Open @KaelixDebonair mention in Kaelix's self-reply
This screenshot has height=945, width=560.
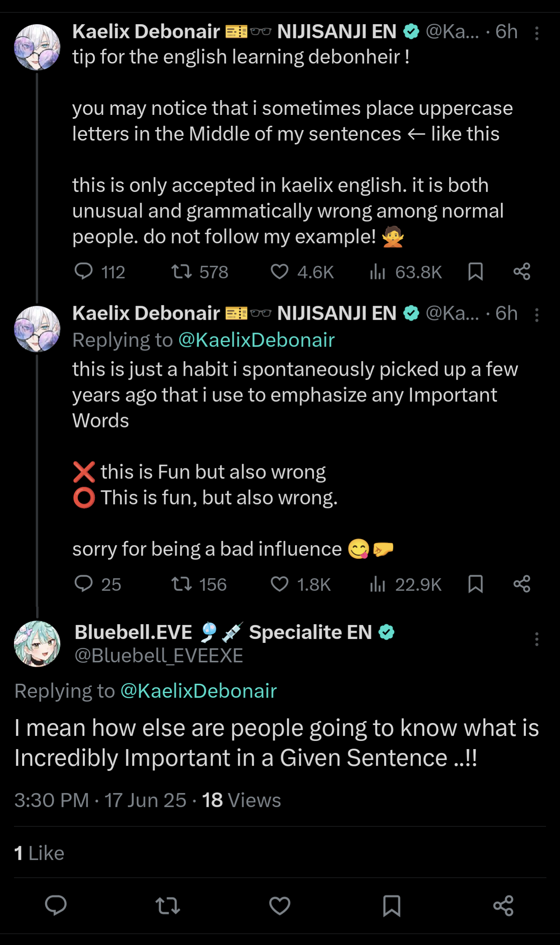[256, 340]
